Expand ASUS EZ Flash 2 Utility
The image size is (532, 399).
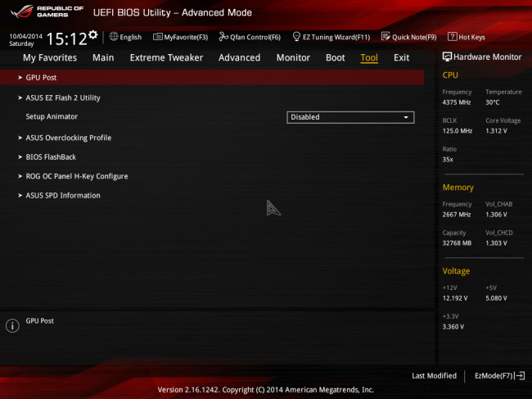(x=63, y=97)
